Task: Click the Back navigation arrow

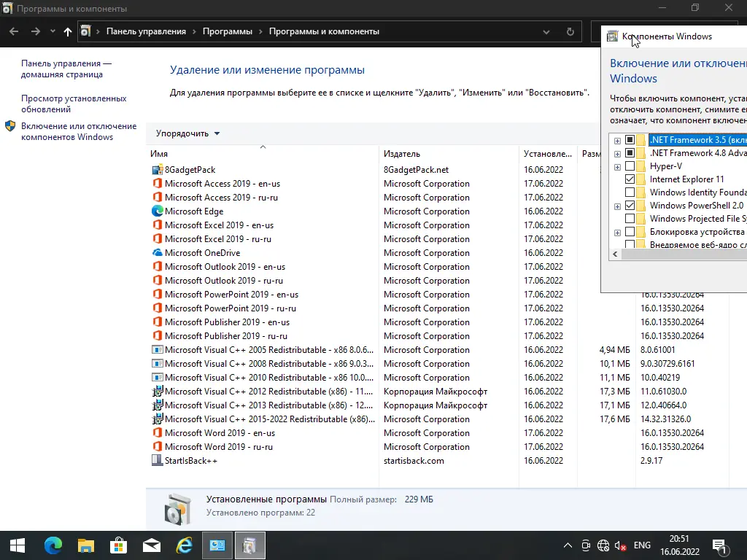Action: [x=13, y=31]
